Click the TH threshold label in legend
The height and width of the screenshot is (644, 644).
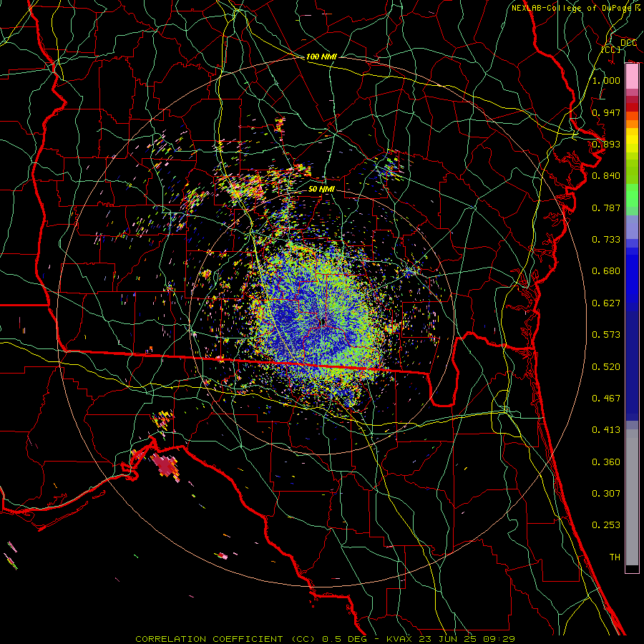(615, 557)
